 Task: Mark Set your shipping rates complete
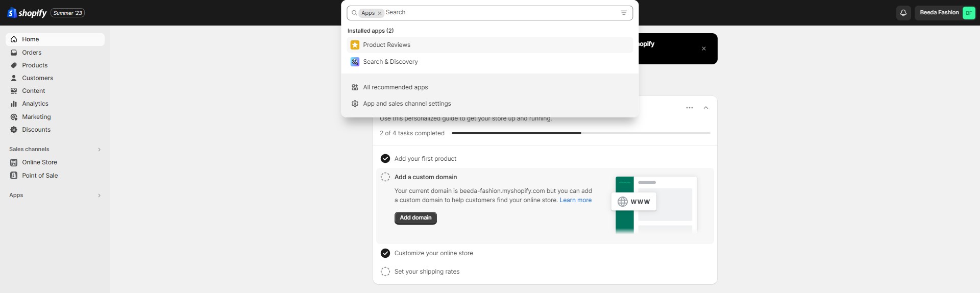click(x=385, y=272)
